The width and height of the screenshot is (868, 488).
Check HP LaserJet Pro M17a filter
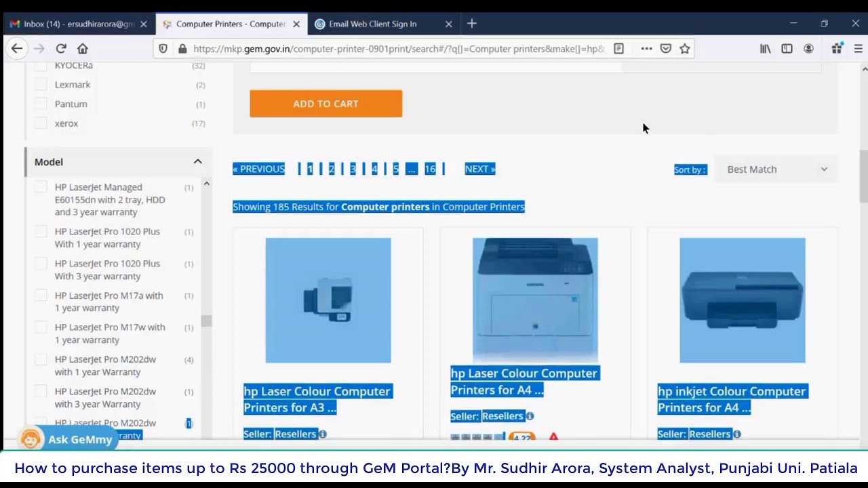tap(41, 296)
